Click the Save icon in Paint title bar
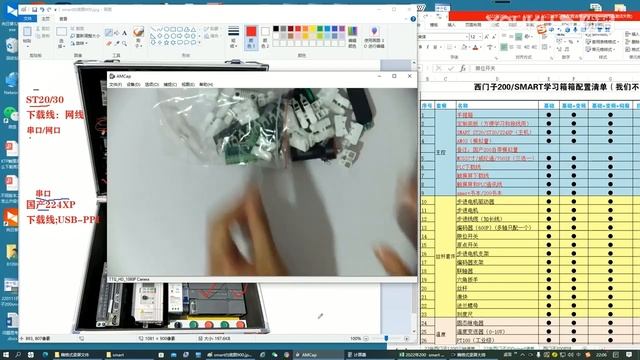The width and height of the screenshot is (640, 360). 34,9
